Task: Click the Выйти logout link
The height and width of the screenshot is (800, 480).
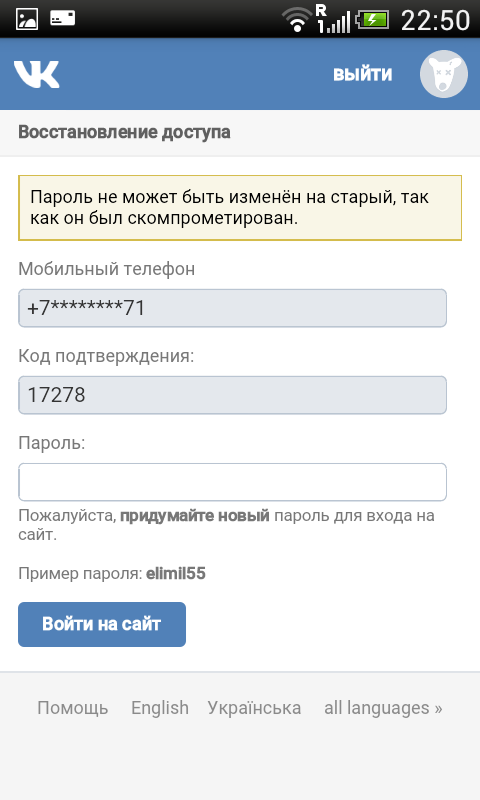Action: point(363,74)
